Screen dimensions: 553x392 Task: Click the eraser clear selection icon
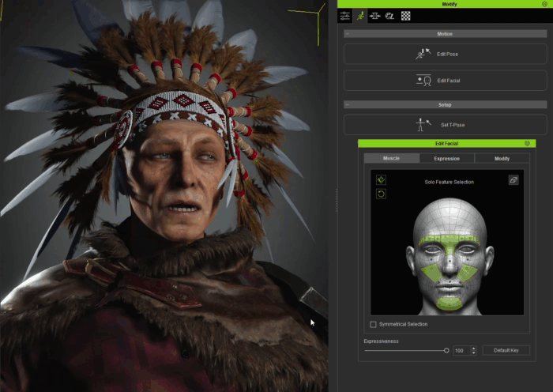513,180
